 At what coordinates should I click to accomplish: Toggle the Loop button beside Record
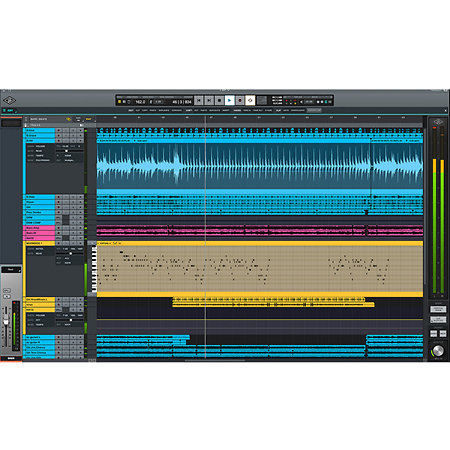click(x=250, y=100)
